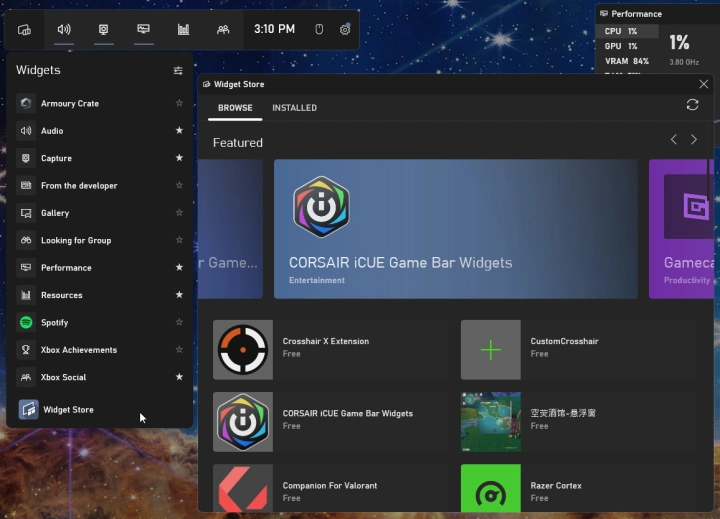
Task: Open the Audio widget from top bar
Action: (64, 29)
